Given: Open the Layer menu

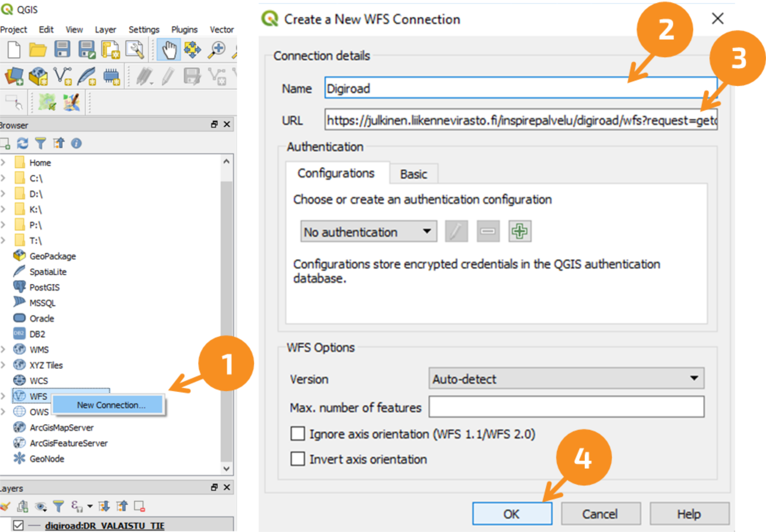Looking at the screenshot, I should 105,30.
